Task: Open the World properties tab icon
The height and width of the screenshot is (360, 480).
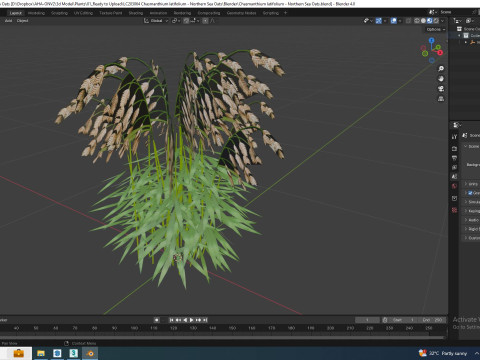Action: (454, 186)
